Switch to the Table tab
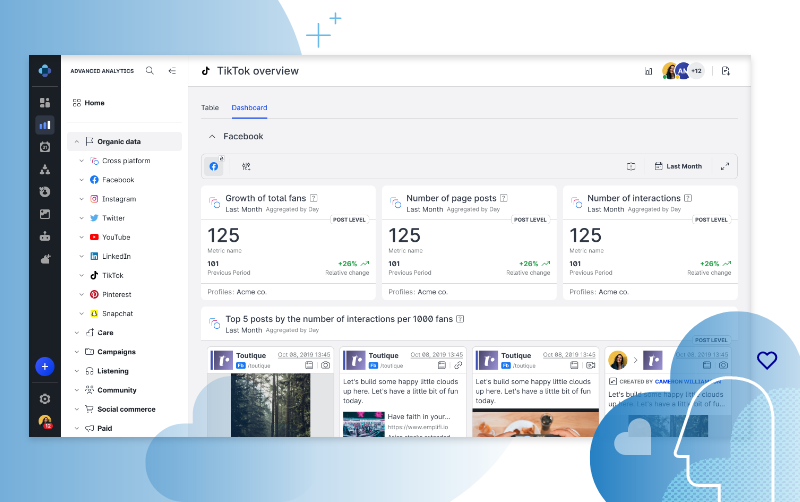 pyautogui.click(x=209, y=107)
